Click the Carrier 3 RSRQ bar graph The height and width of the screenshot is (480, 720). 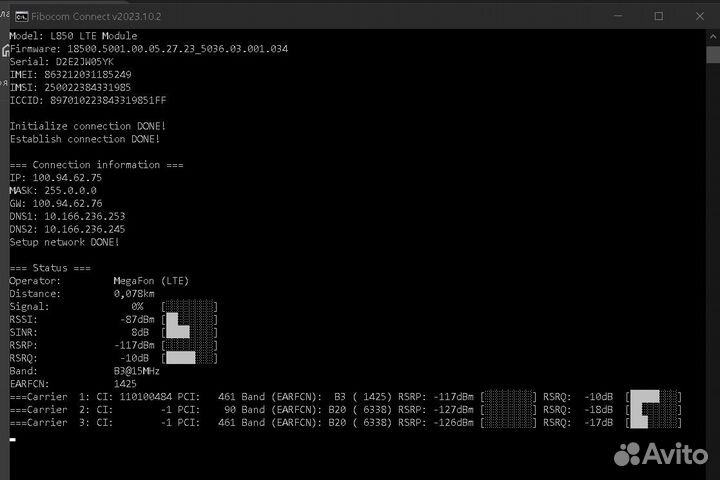653,423
